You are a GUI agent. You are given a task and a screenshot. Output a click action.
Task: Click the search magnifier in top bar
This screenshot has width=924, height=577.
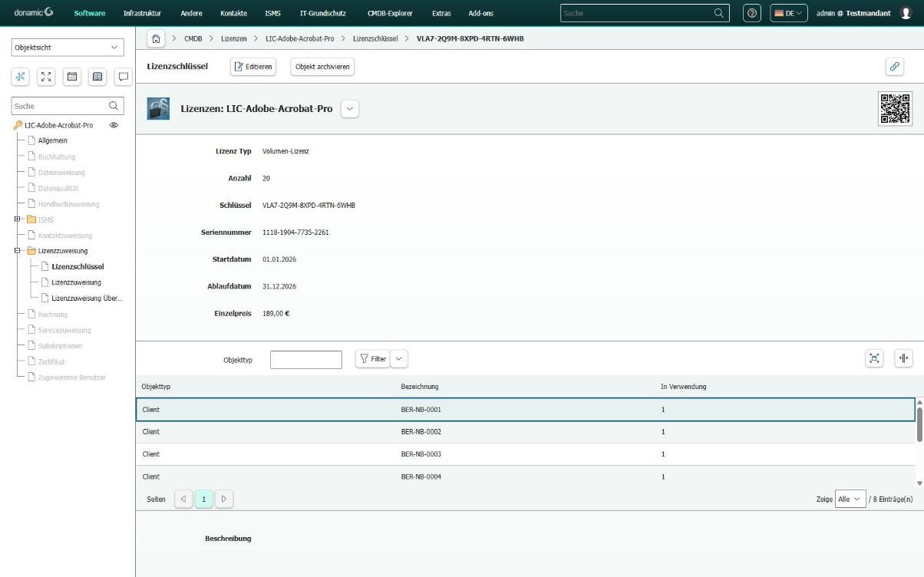point(719,13)
